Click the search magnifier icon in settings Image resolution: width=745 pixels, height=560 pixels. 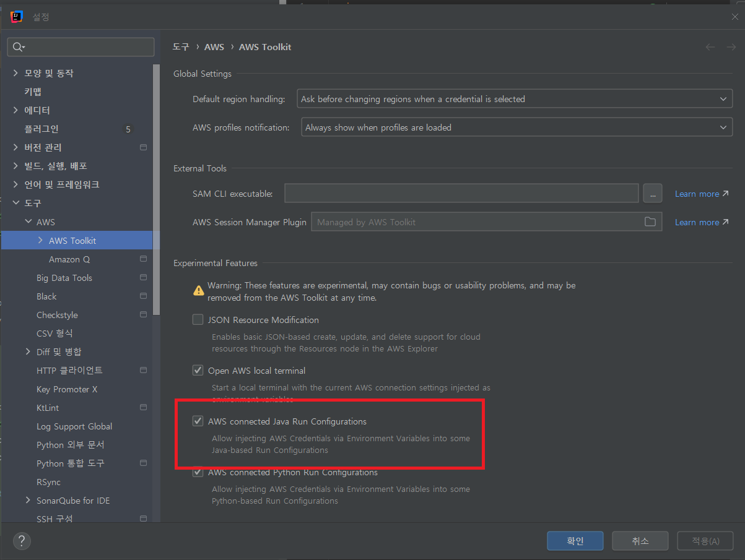click(x=18, y=47)
